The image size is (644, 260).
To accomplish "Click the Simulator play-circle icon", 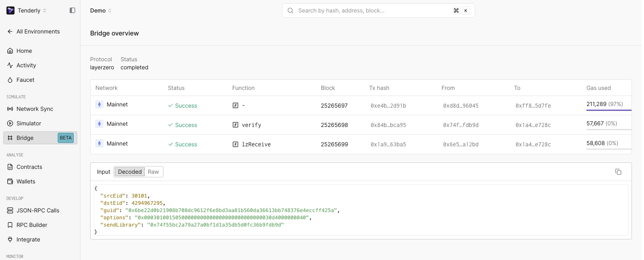I will pos(10,123).
